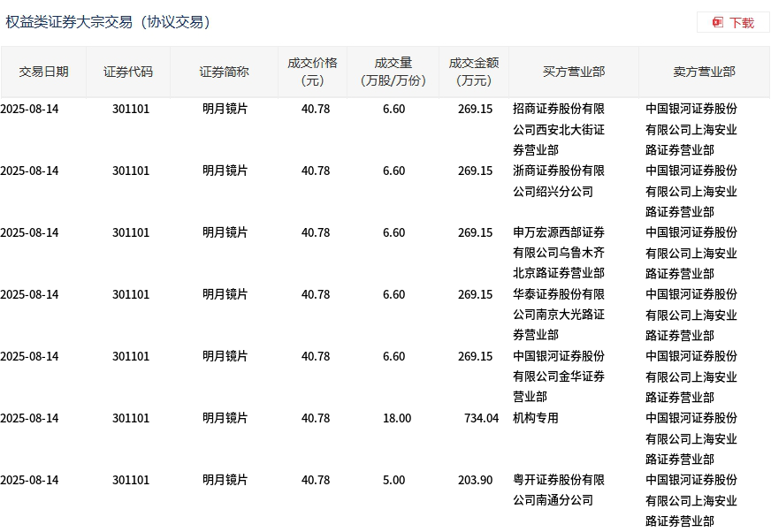Click the 成交价格(元) column header
This screenshot has height=532, width=771.
(x=312, y=72)
